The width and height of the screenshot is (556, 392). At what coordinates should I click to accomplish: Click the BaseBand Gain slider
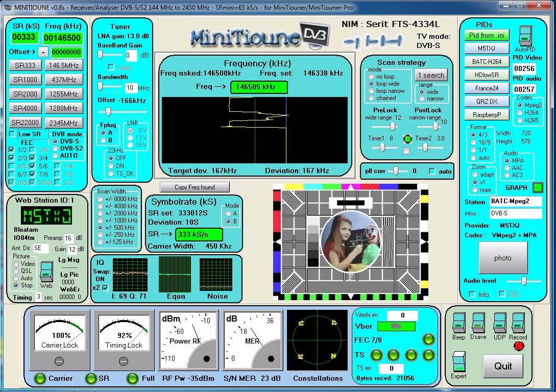tap(110, 55)
